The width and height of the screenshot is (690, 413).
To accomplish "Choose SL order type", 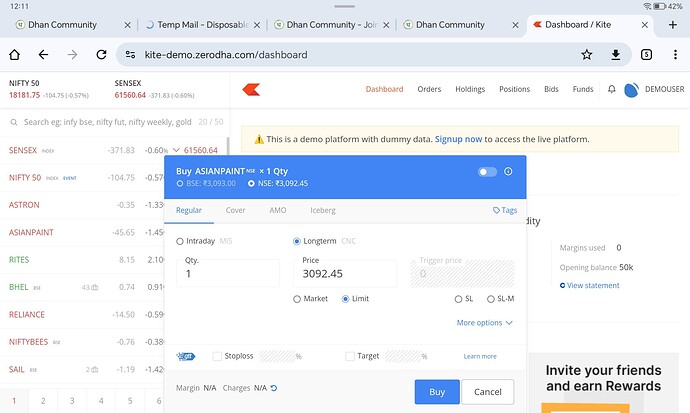I will [458, 299].
